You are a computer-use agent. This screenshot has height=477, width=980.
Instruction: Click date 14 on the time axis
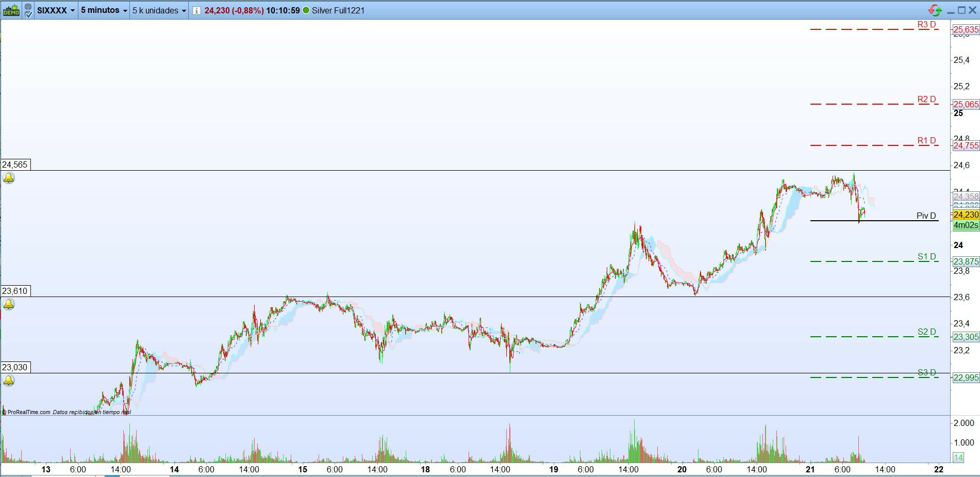[x=174, y=469]
